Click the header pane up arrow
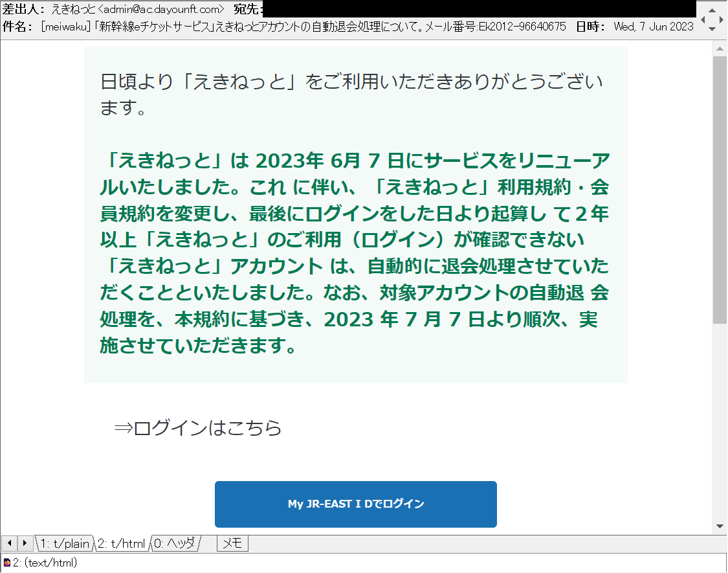The height and width of the screenshot is (573, 728). tap(712, 10)
